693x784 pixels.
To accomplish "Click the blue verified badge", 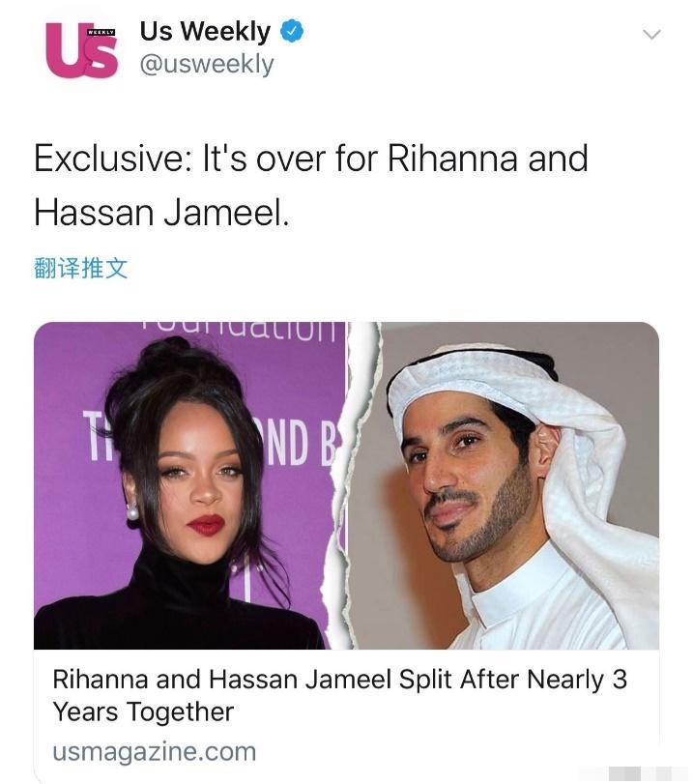I will (x=292, y=31).
